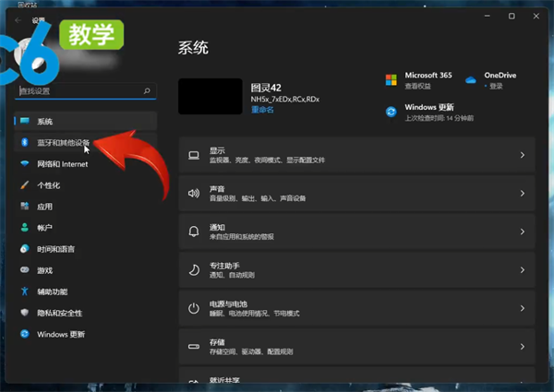
Task: Open the 专注助手 settings row
Action: pyautogui.click(x=356, y=270)
